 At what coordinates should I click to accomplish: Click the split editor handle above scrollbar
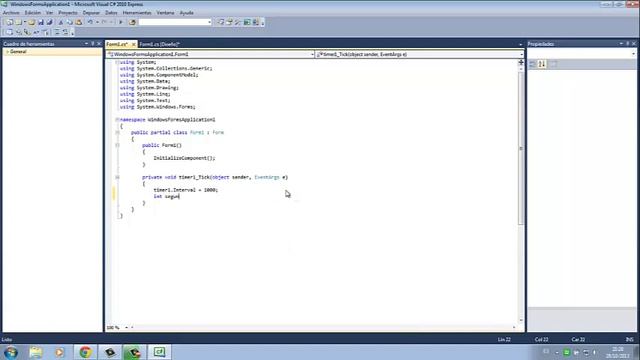point(520,62)
